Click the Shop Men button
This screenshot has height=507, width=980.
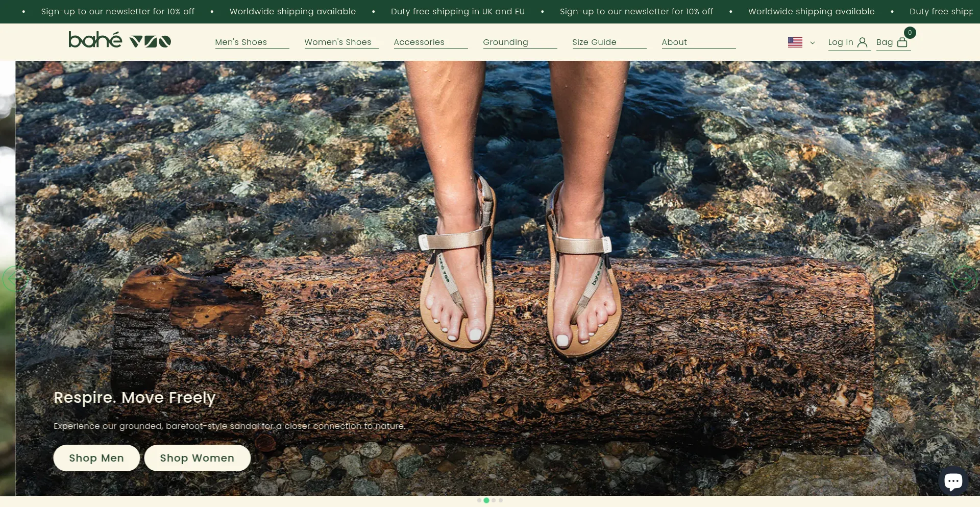[96, 458]
